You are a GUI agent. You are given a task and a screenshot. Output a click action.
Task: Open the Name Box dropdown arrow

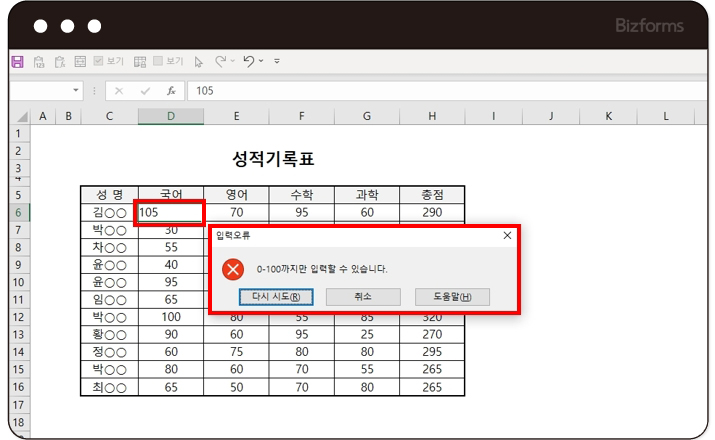(x=77, y=90)
